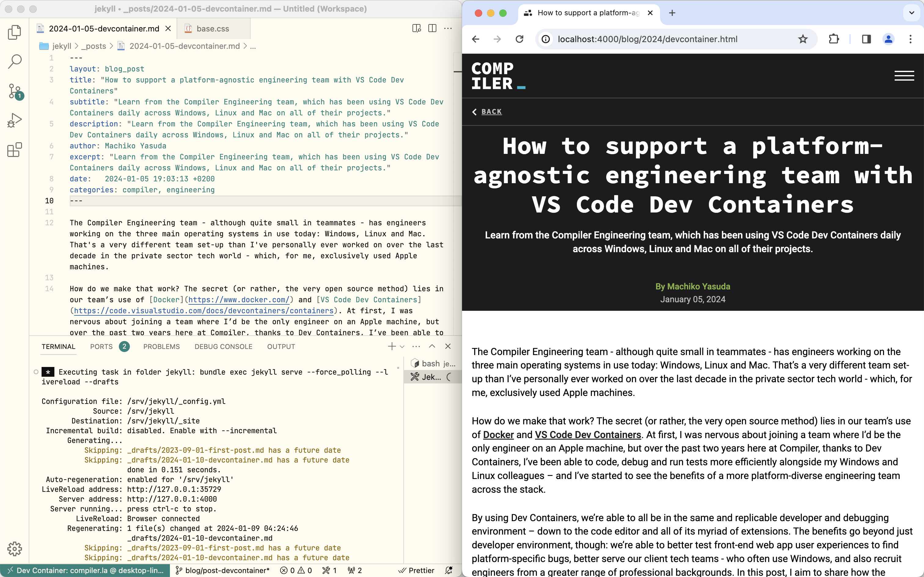Open Chrome's tab search dropdown
The width and height of the screenshot is (924, 577).
pyautogui.click(x=912, y=13)
